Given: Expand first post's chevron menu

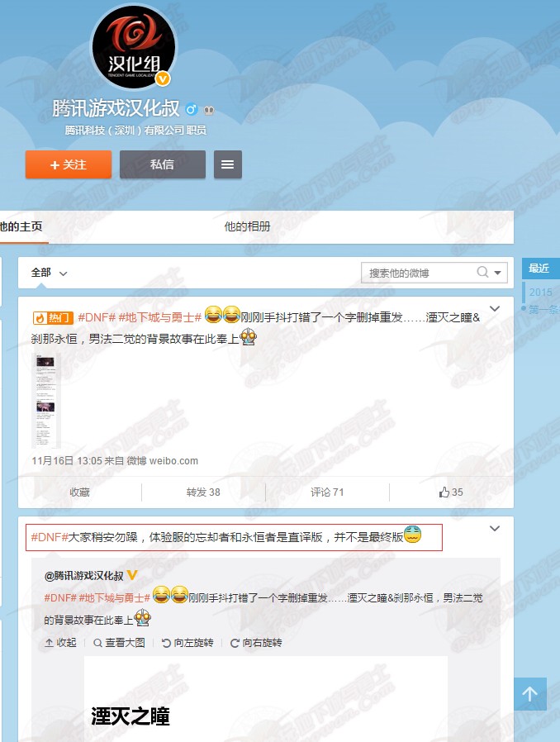Looking at the screenshot, I should [495, 308].
